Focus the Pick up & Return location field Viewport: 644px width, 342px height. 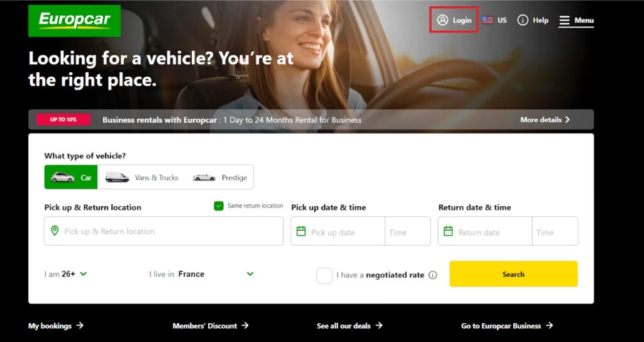point(164,231)
